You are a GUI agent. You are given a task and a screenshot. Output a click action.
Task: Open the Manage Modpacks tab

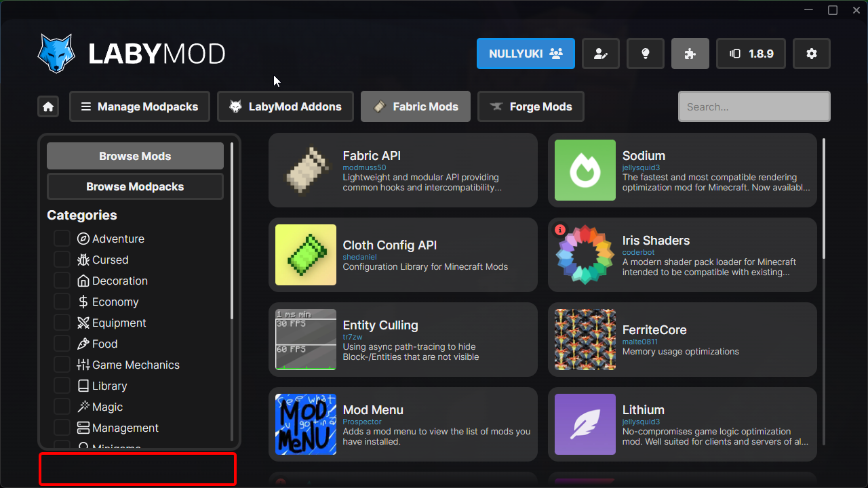[x=139, y=107]
